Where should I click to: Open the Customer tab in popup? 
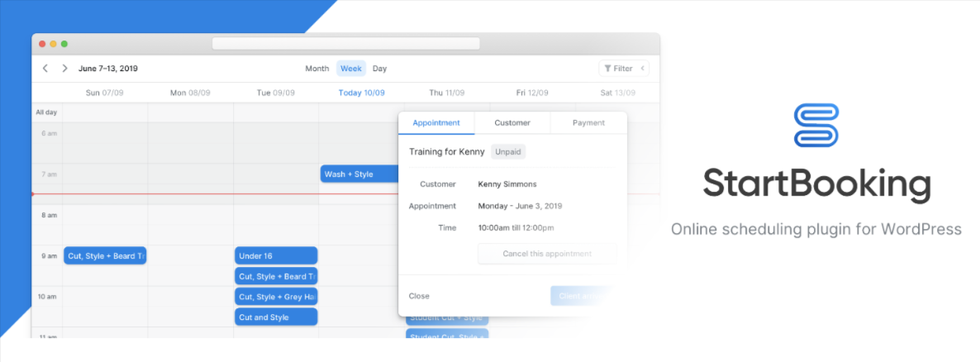click(512, 122)
